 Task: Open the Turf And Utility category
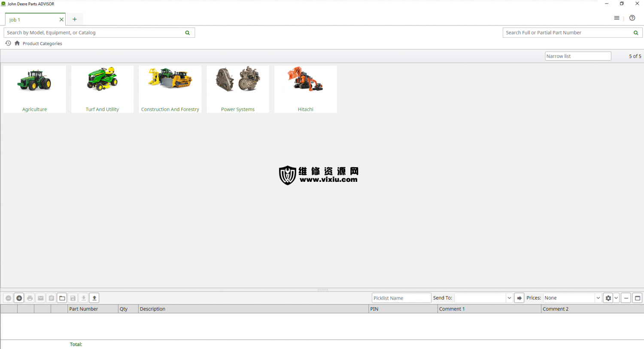tap(102, 89)
